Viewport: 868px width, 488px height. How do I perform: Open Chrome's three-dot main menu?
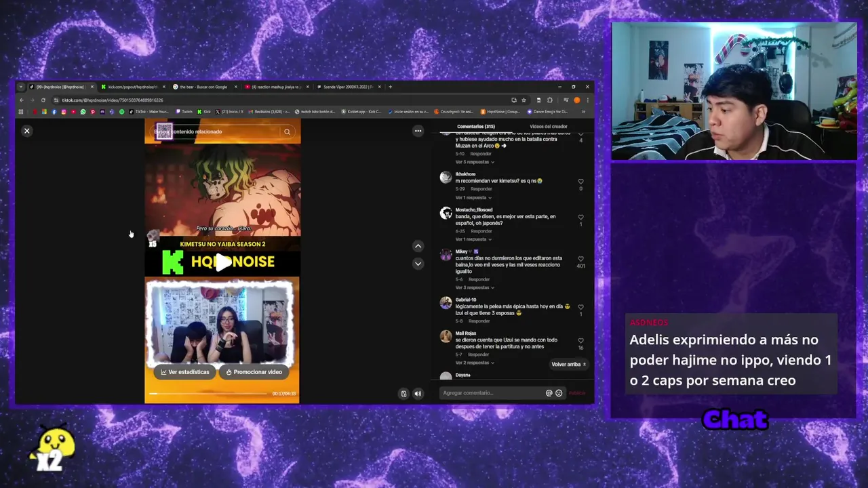coord(587,100)
